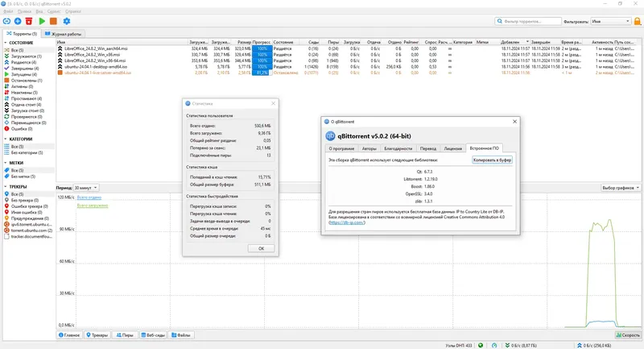Click progress bar of ubuntu desktop-amd64 torrent

262,67
